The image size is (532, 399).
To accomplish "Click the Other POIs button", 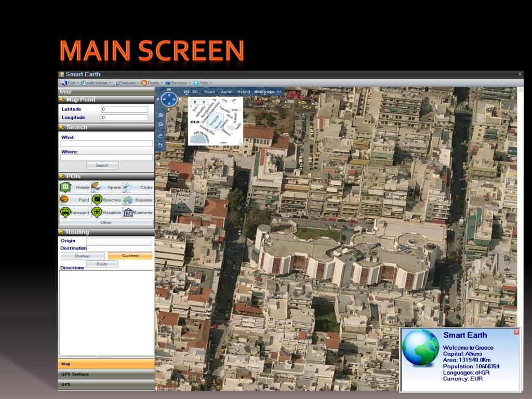I will [106, 222].
